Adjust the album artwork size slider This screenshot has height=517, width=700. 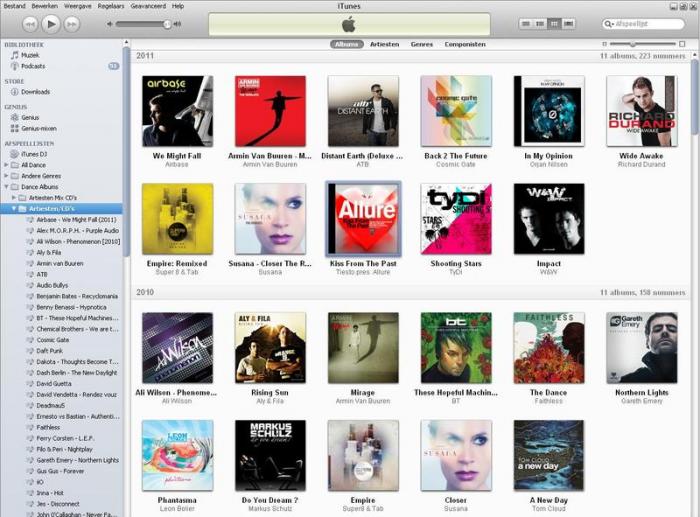pos(642,44)
